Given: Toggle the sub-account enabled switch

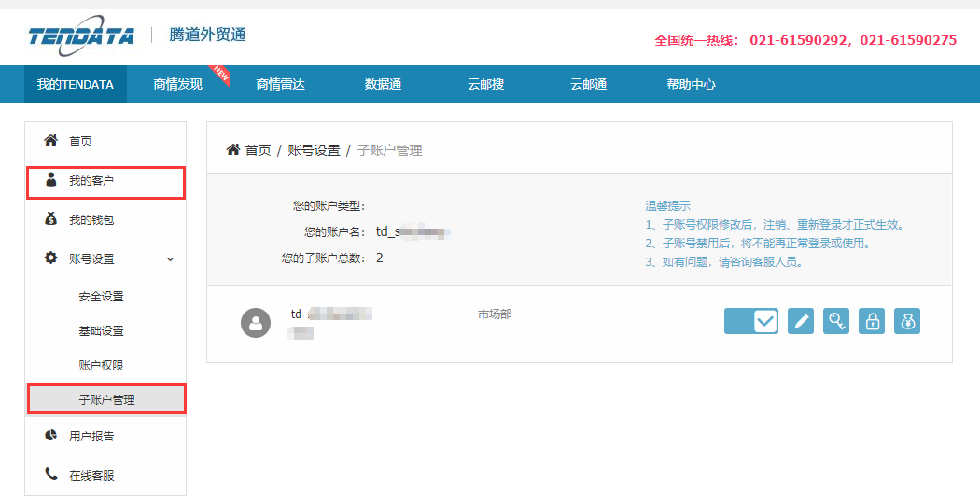Looking at the screenshot, I should click(751, 321).
